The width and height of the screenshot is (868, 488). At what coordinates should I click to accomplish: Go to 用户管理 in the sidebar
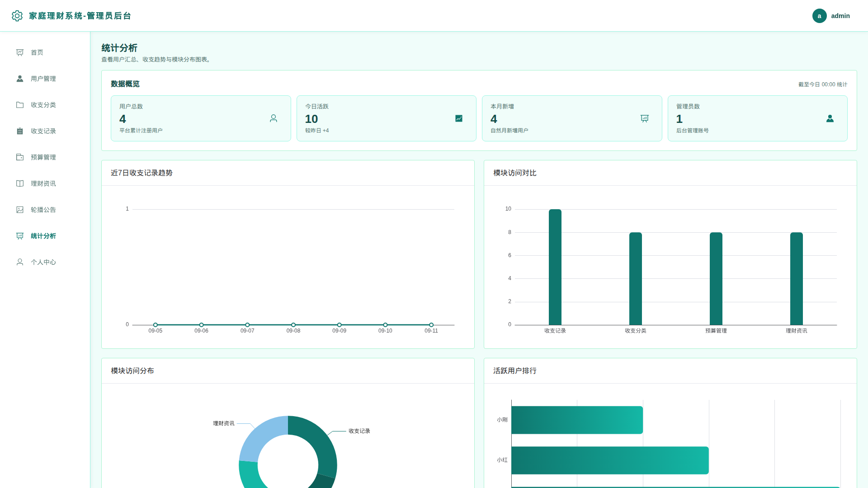tap(45, 79)
